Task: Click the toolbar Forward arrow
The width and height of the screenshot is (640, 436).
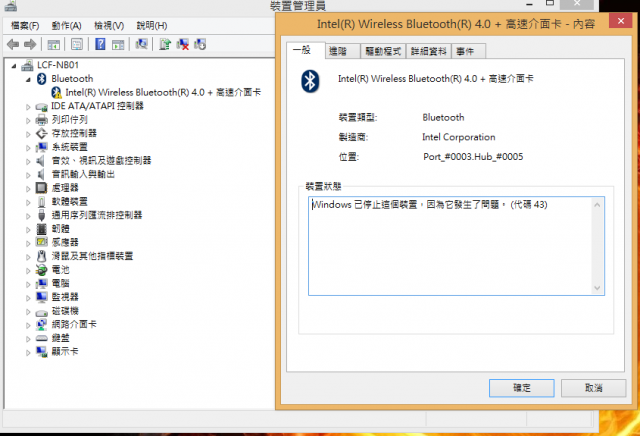Action: tap(30, 44)
